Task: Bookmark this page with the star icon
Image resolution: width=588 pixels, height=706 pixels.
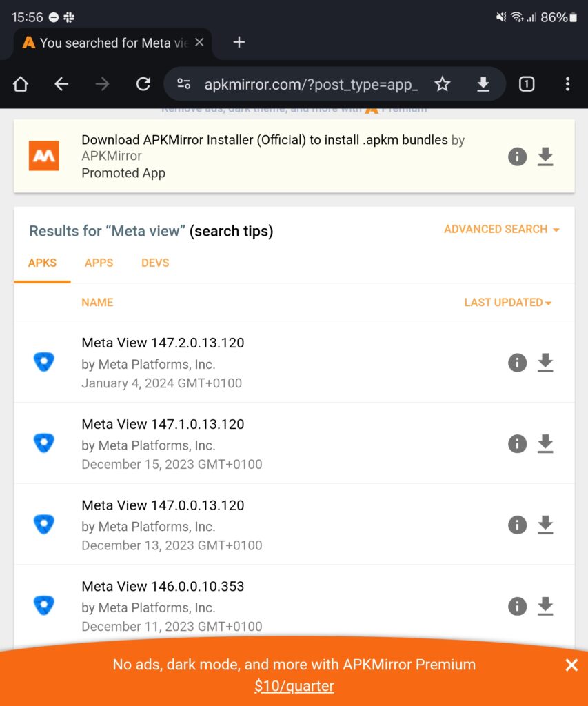Action: click(443, 84)
